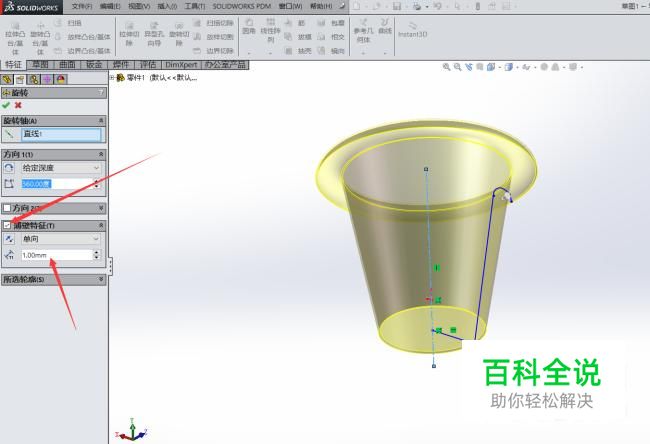The image size is (650, 444).
Task: Open the 插入 menu
Action: pos(167,6)
